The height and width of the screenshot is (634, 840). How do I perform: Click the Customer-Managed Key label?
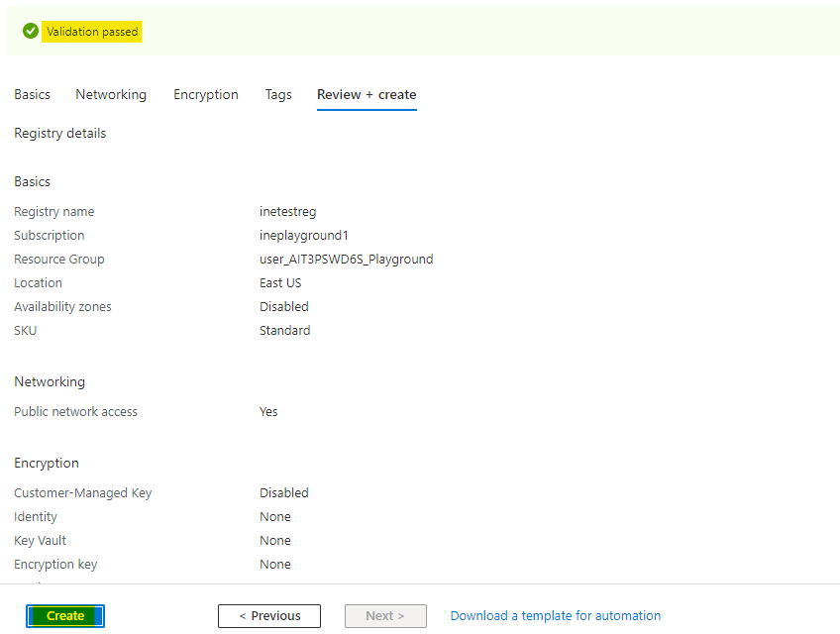point(83,493)
